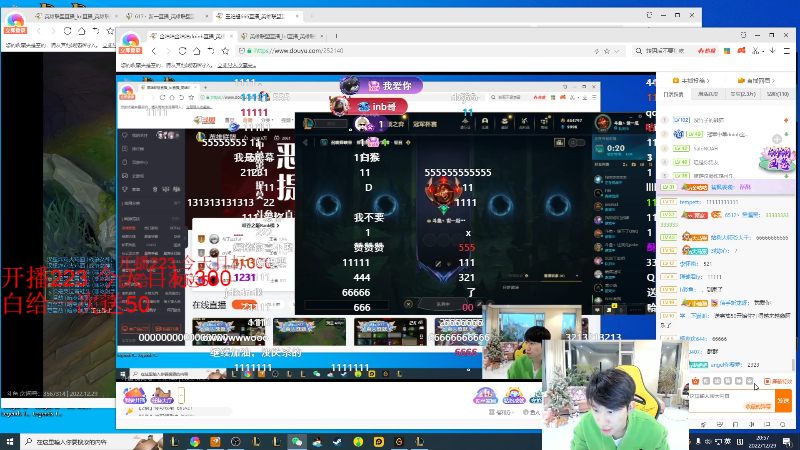Open the downloads arrow icon
The height and width of the screenshot is (450, 800).
[773, 51]
